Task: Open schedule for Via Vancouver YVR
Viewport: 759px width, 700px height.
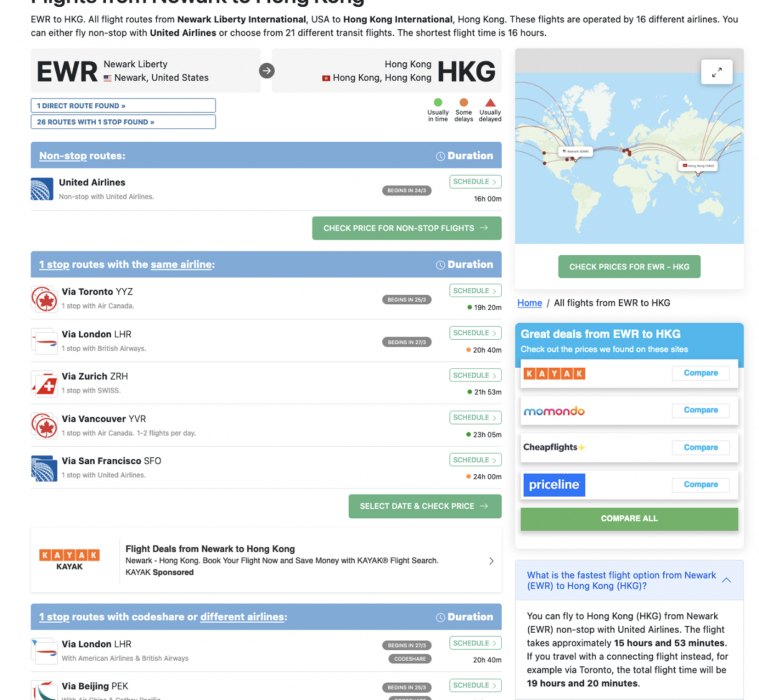Action: 475,418
